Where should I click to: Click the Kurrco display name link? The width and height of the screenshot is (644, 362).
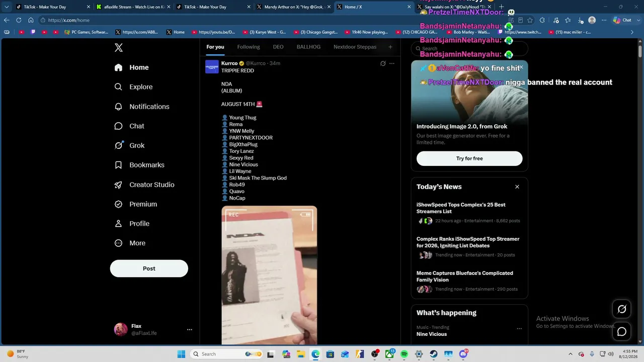click(x=229, y=63)
